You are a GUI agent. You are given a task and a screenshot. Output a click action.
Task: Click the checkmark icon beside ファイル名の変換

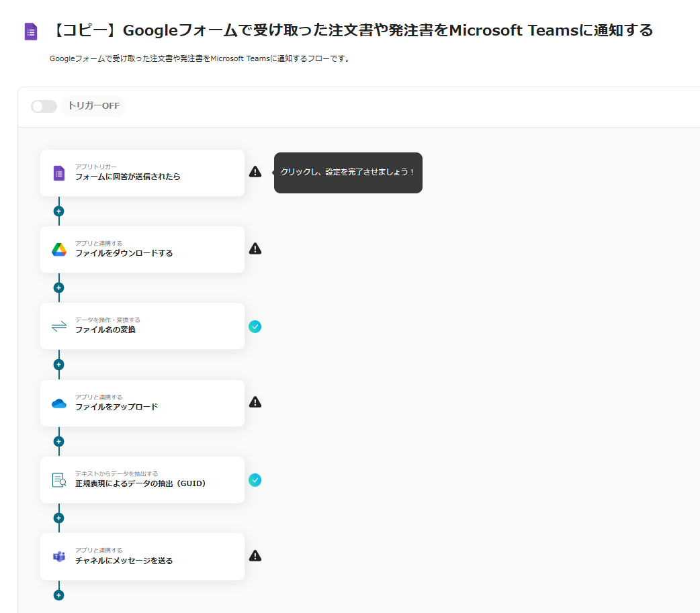tap(255, 326)
